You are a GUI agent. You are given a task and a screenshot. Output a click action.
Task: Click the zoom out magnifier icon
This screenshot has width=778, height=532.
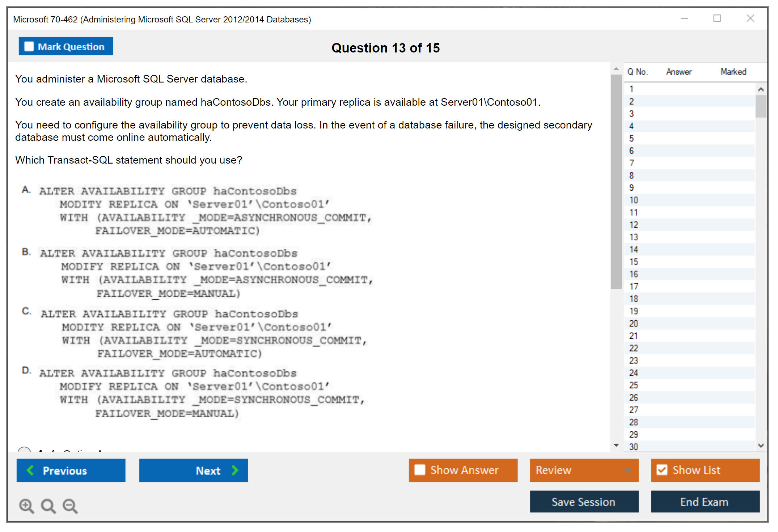point(70,506)
